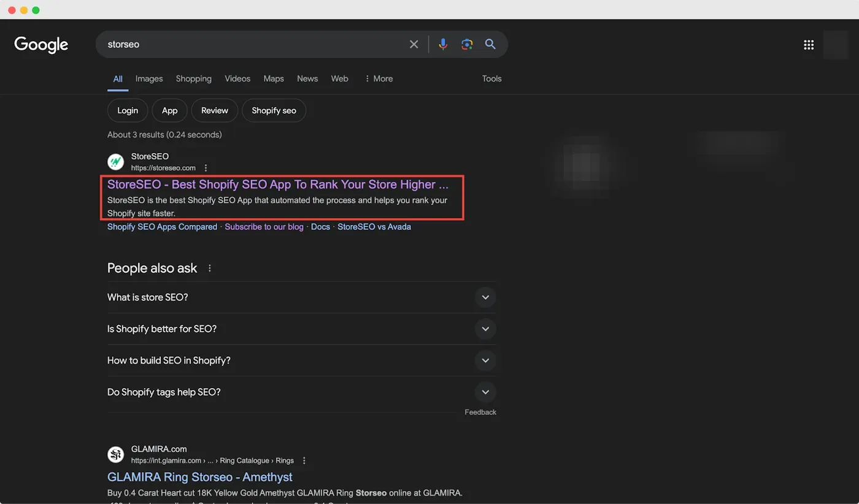Switch to the Videos tab
859x504 pixels.
[x=237, y=78]
